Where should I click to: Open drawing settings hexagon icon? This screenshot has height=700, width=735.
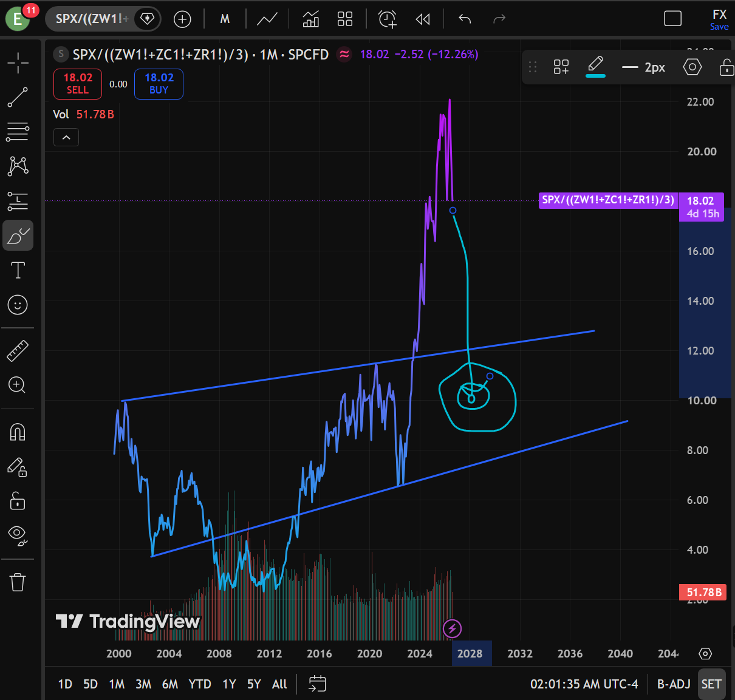[x=692, y=67]
